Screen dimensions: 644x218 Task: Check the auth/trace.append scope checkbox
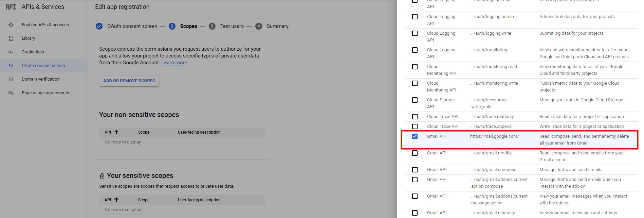(x=415, y=127)
